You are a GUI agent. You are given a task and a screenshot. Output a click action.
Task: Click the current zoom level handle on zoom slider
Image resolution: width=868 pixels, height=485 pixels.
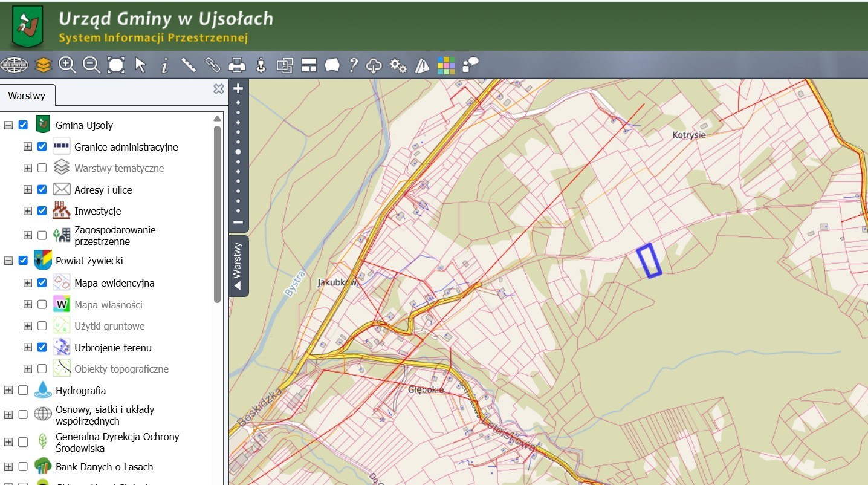tap(238, 152)
